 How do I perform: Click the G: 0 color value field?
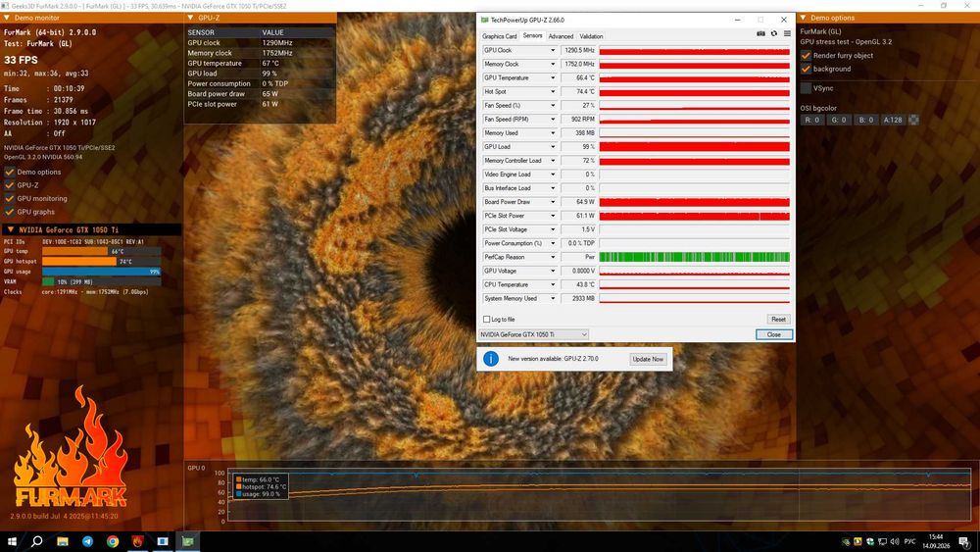pyautogui.click(x=839, y=120)
